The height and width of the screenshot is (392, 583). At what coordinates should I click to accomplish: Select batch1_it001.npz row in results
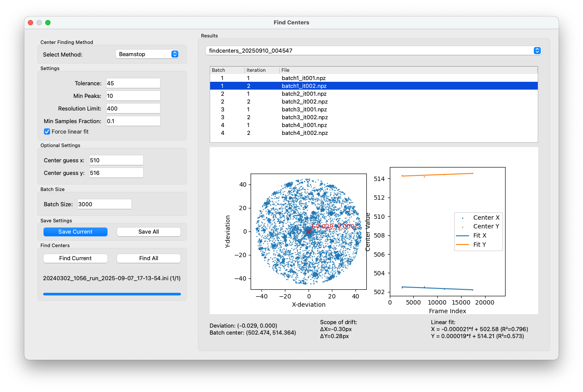click(x=374, y=78)
